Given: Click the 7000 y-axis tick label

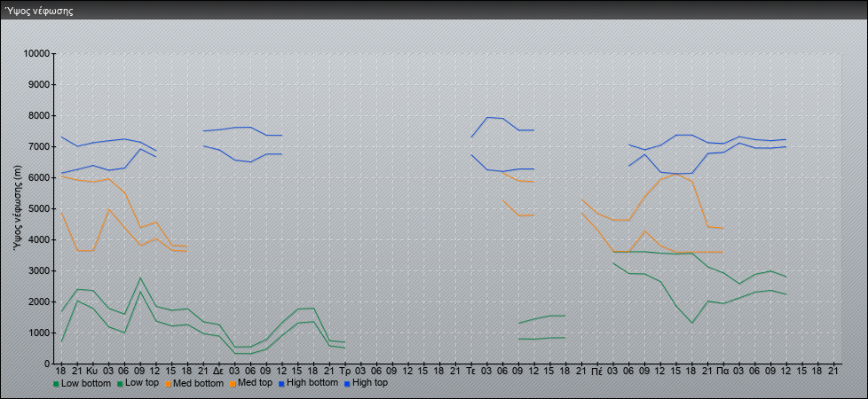Looking at the screenshot, I should [x=39, y=146].
